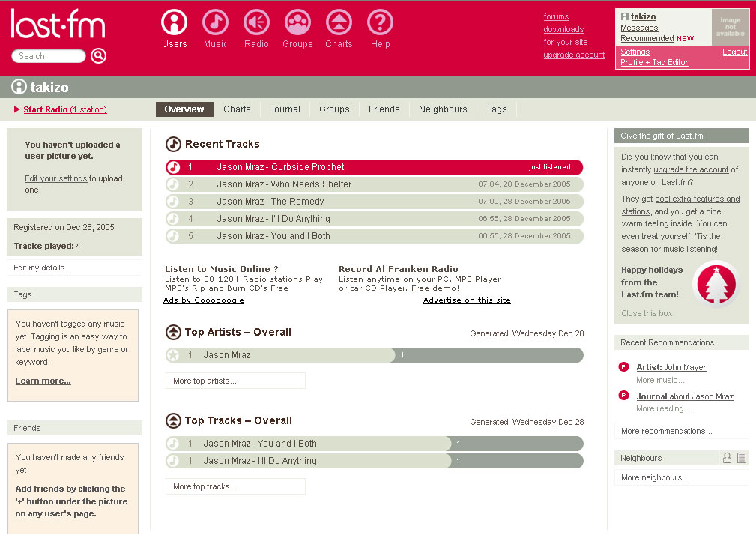Click the Start Radio (1 station) link
Screen dimensions: 756x535
pos(65,109)
